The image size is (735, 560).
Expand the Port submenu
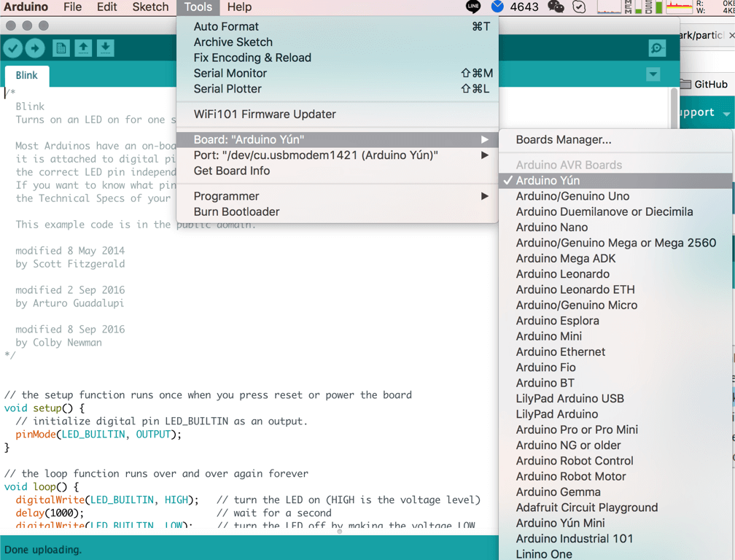[338, 155]
